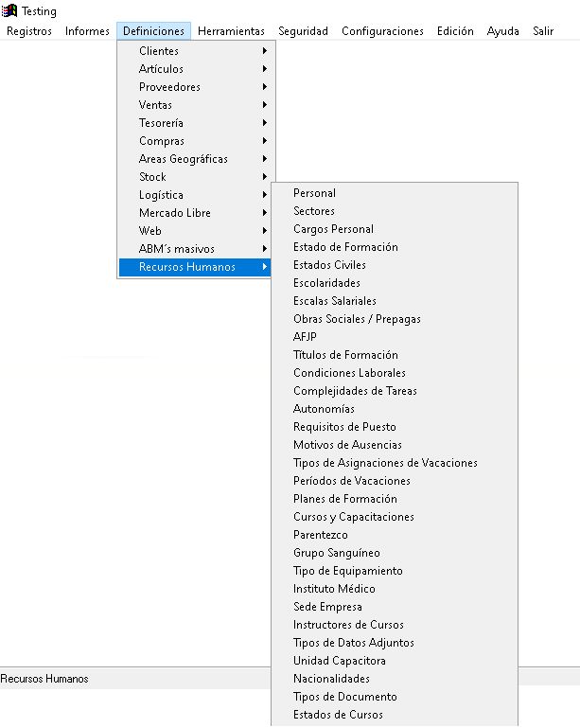Click the Salir menu item
Screen dimensions: 580x728
[x=543, y=31]
